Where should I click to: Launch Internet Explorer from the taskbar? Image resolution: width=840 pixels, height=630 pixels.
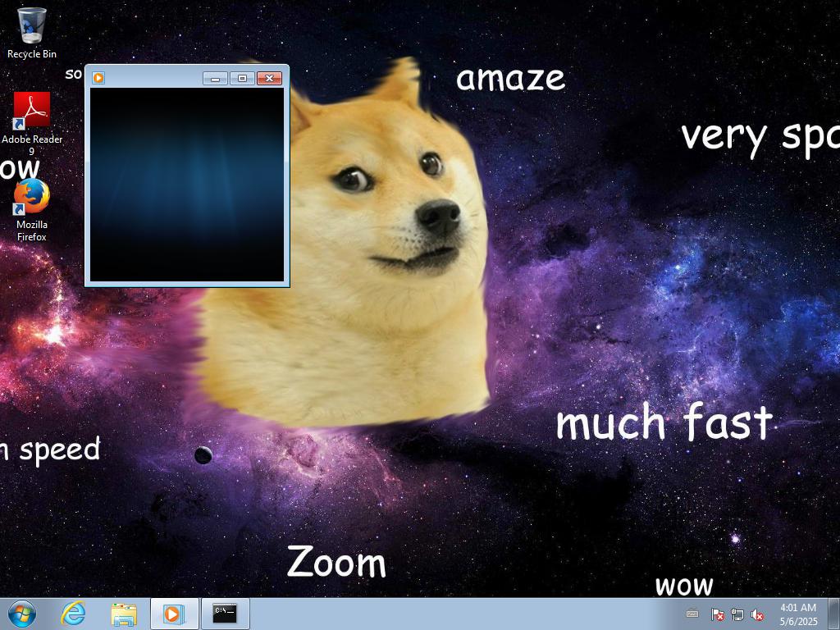73,614
